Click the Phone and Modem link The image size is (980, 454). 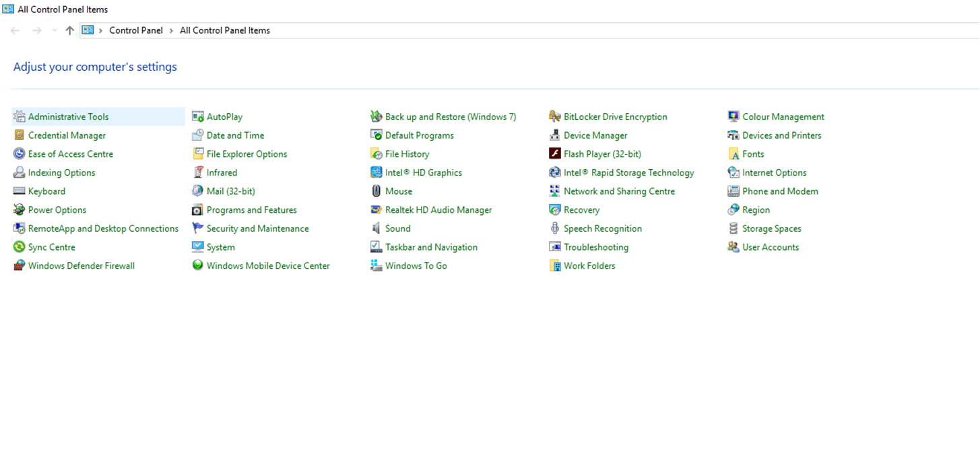coord(780,191)
